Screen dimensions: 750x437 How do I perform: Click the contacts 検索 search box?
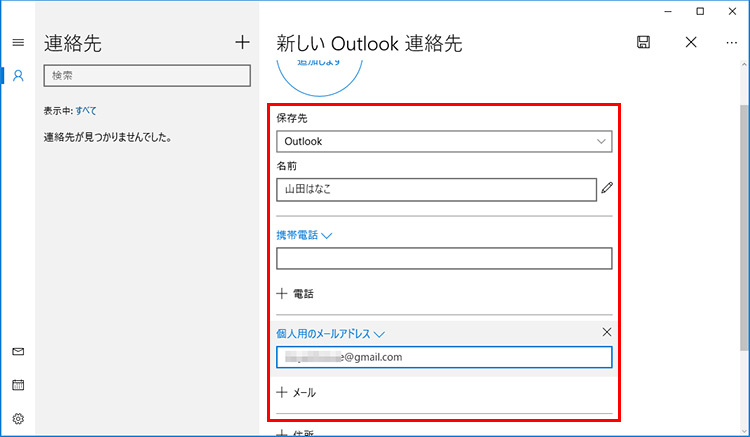(x=146, y=75)
